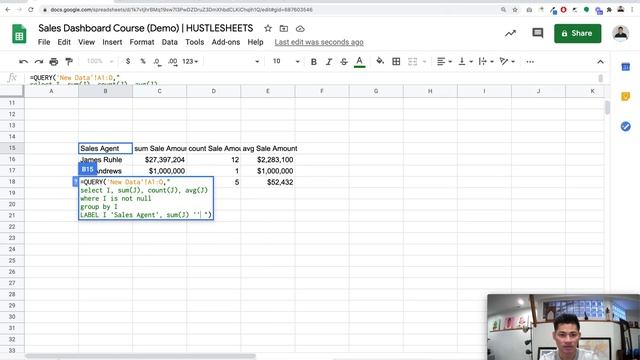Expand the merge cells dropdown arrow
The image size is (640, 360).
(424, 62)
